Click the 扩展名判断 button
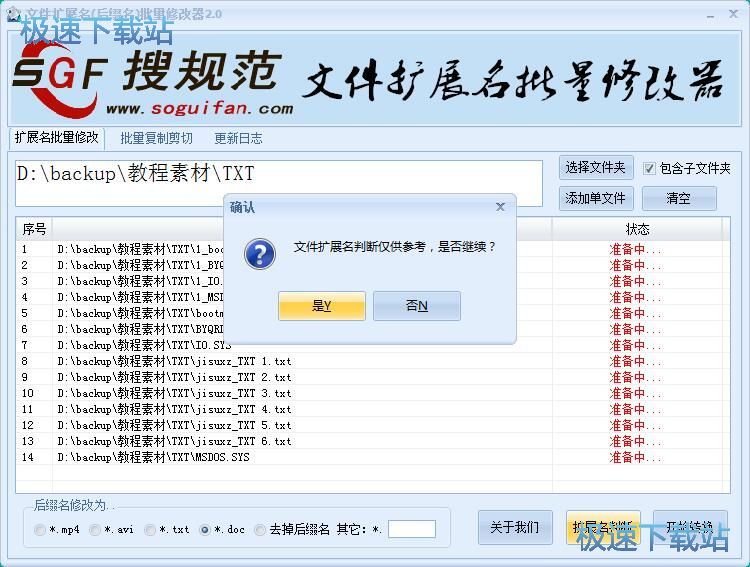 tap(603, 527)
